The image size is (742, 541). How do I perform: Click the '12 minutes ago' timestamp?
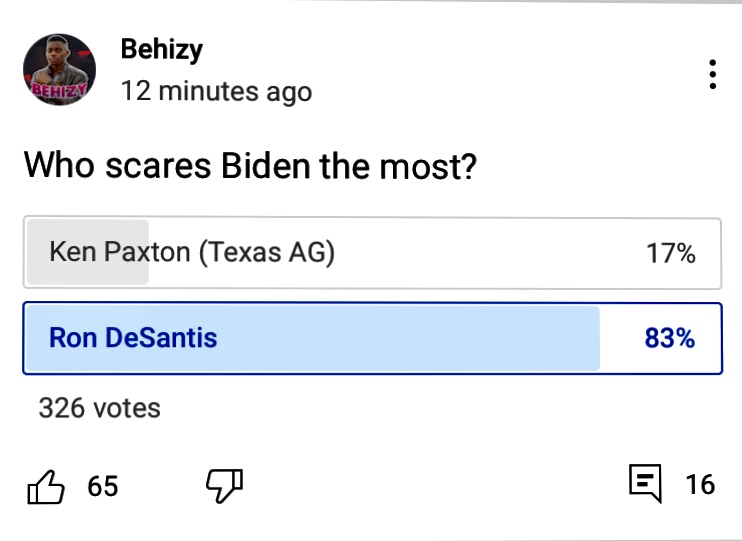(x=216, y=92)
